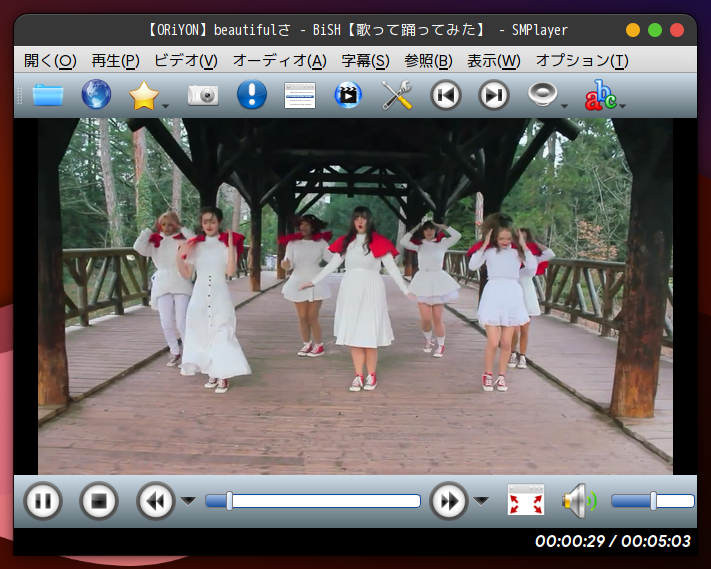Open favorites with the star icon
Viewport: 711px width, 569px height.
point(144,95)
